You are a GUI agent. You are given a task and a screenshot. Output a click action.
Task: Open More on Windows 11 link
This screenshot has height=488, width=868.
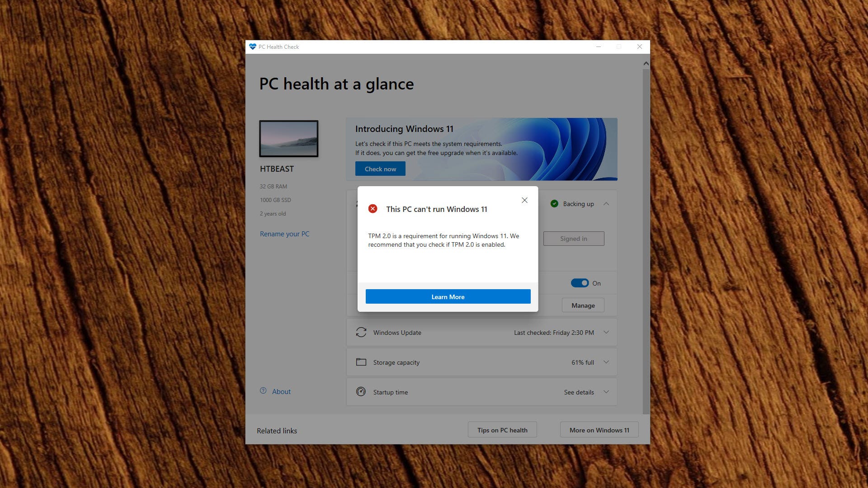point(599,430)
